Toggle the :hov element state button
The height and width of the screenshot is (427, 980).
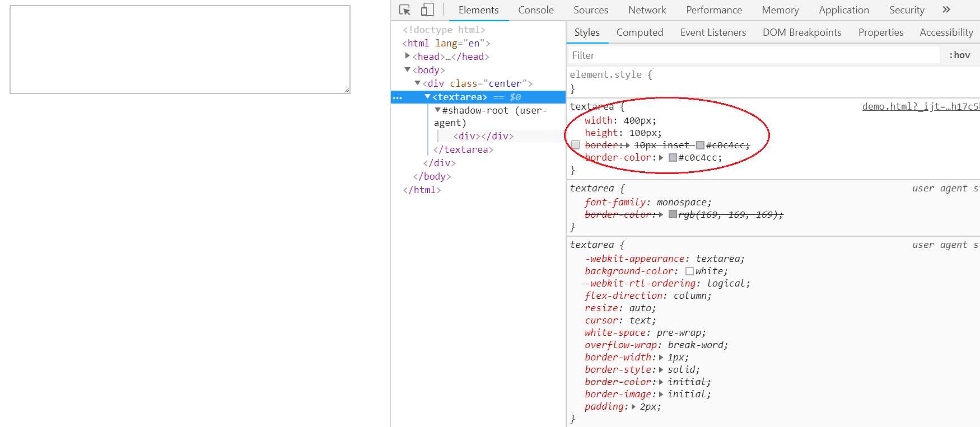[x=959, y=55]
